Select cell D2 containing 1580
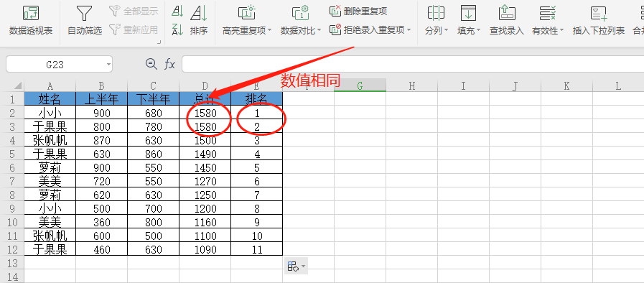 click(x=205, y=113)
